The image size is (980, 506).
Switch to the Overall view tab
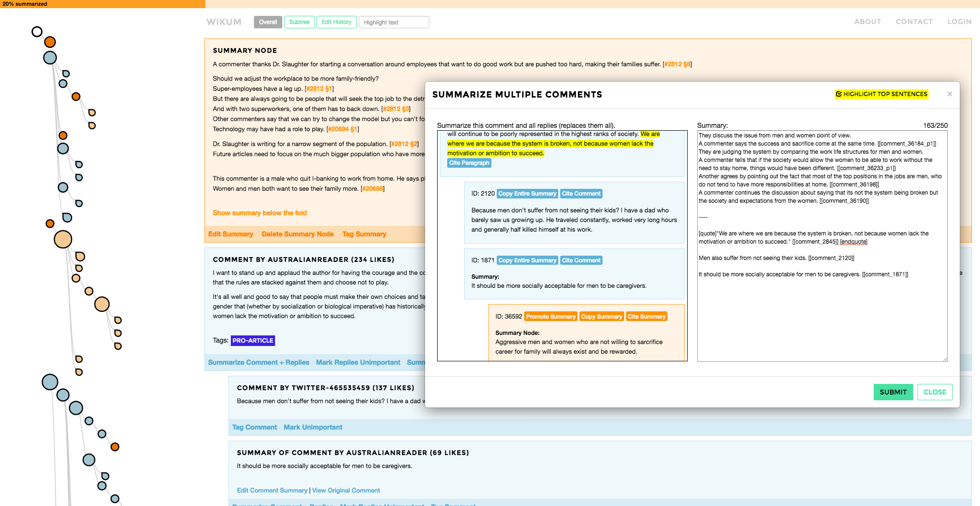pyautogui.click(x=268, y=22)
